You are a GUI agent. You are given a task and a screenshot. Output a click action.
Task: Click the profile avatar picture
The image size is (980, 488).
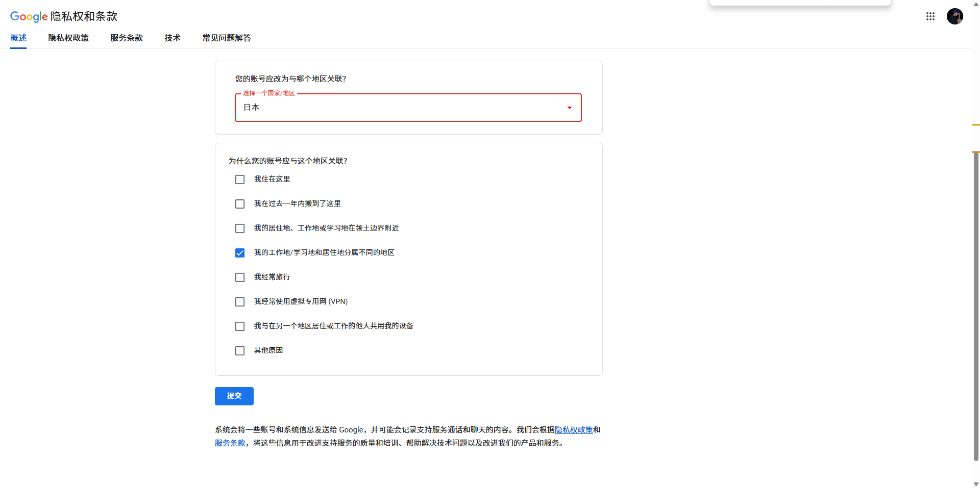[954, 16]
